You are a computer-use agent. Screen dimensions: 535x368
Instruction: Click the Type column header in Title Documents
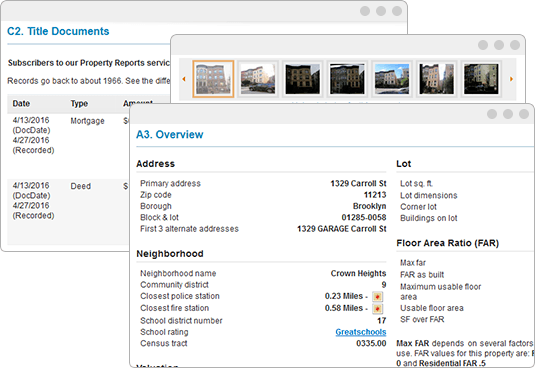(x=79, y=103)
